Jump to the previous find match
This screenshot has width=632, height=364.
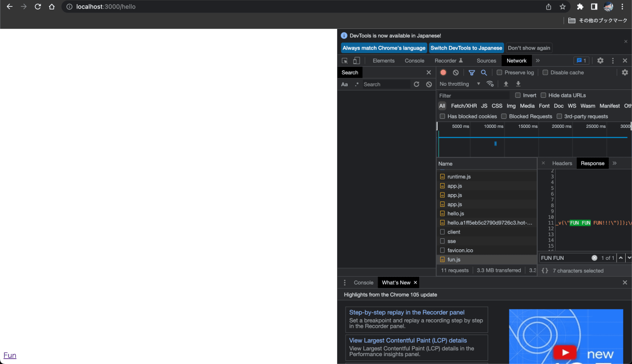pyautogui.click(x=620, y=258)
